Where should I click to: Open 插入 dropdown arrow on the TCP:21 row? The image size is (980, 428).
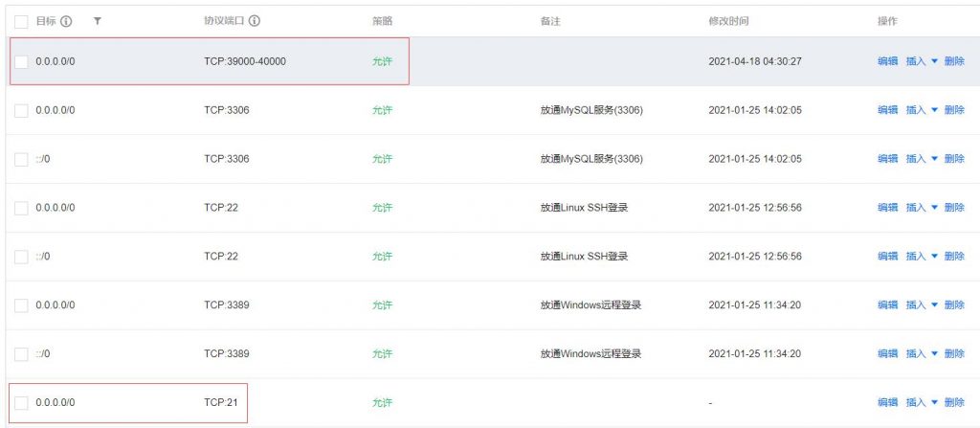(935, 403)
